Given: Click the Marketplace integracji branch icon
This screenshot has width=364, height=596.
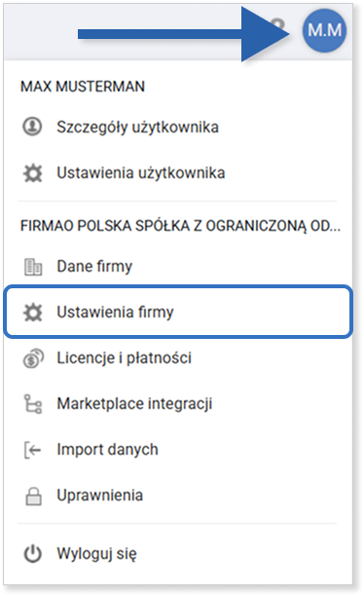Looking at the screenshot, I should tap(33, 404).
